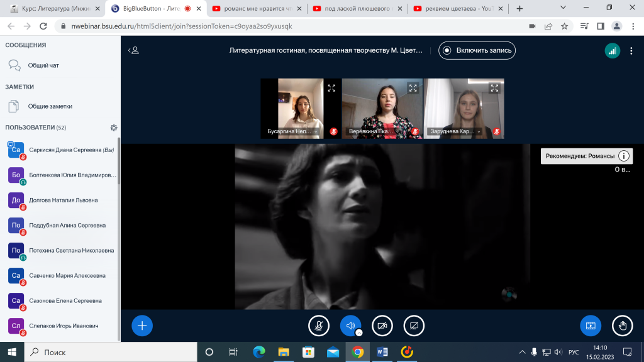Open Общий чат public chat
The height and width of the screenshot is (362, 644).
pyautogui.click(x=60, y=65)
